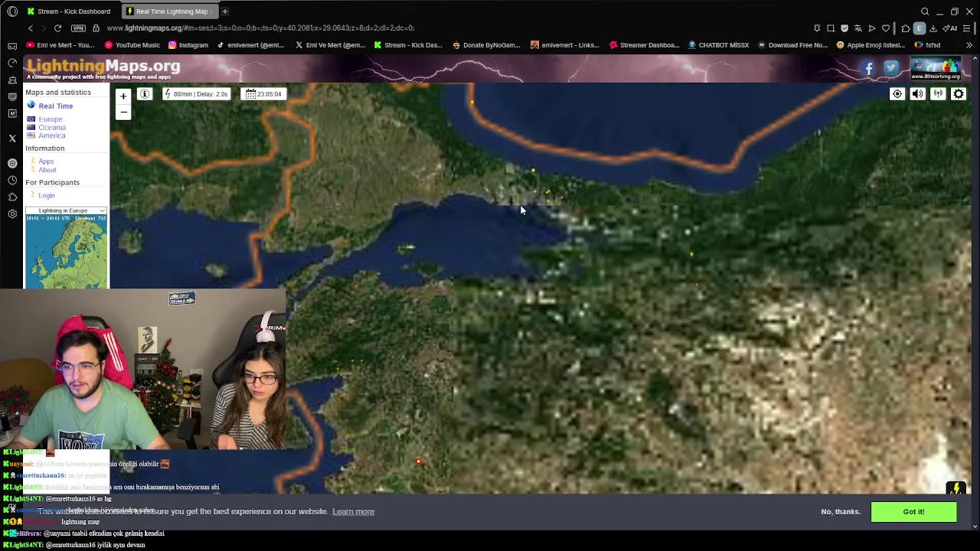Open the participant Login link
Viewport: 980px width, 551px height.
tap(47, 195)
